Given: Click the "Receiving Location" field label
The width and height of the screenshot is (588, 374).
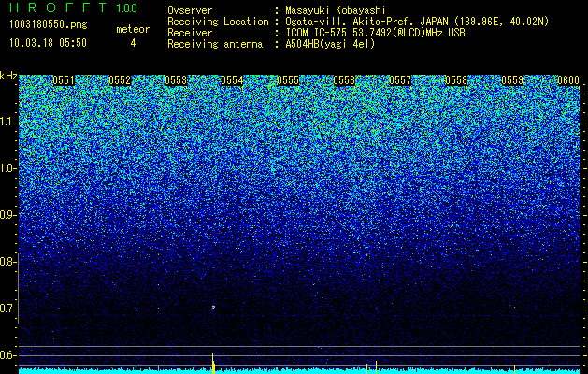Looking at the screenshot, I should [218, 22].
